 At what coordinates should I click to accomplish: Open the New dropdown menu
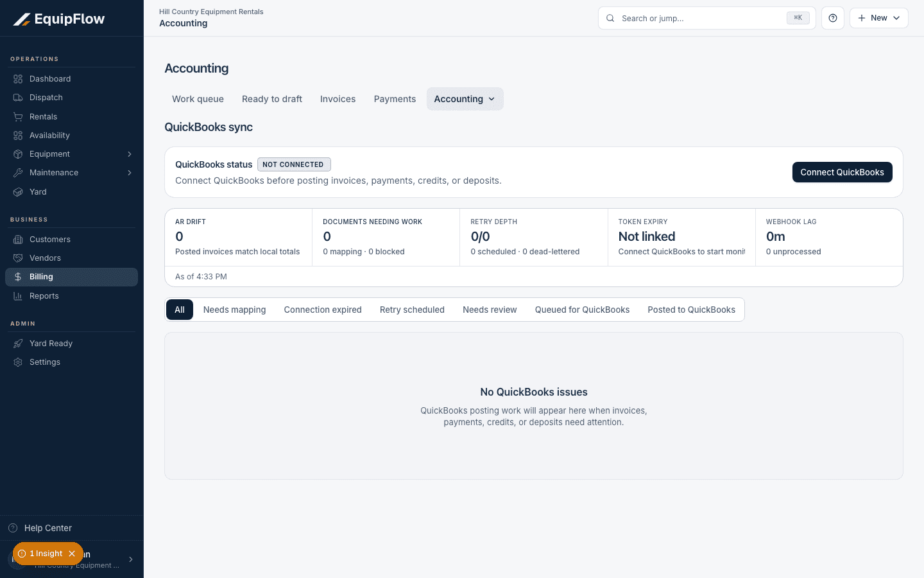coord(879,18)
